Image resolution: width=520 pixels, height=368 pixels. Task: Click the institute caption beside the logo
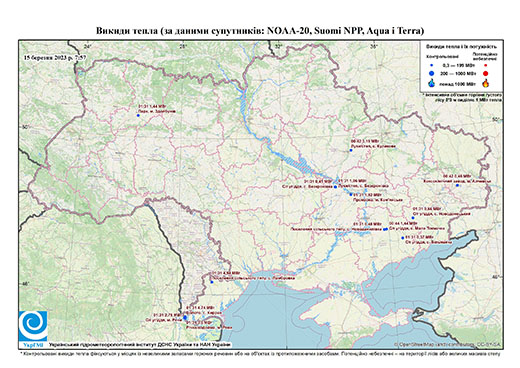[140, 344]
